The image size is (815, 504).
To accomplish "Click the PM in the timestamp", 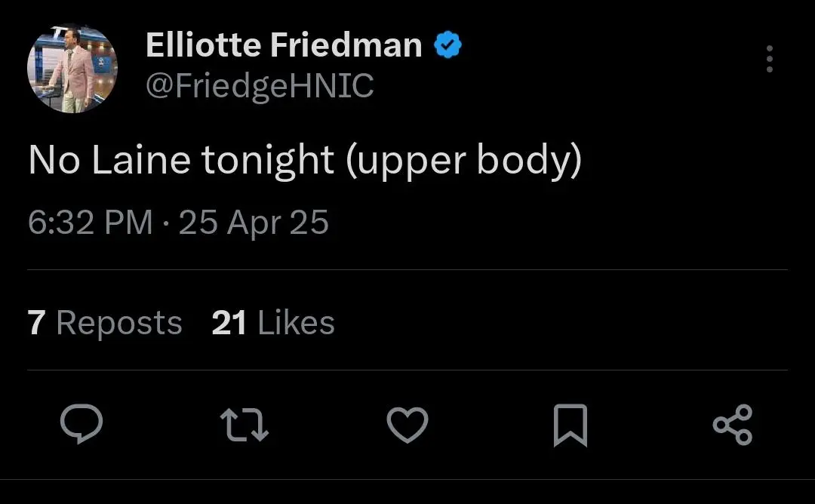I will click(128, 223).
